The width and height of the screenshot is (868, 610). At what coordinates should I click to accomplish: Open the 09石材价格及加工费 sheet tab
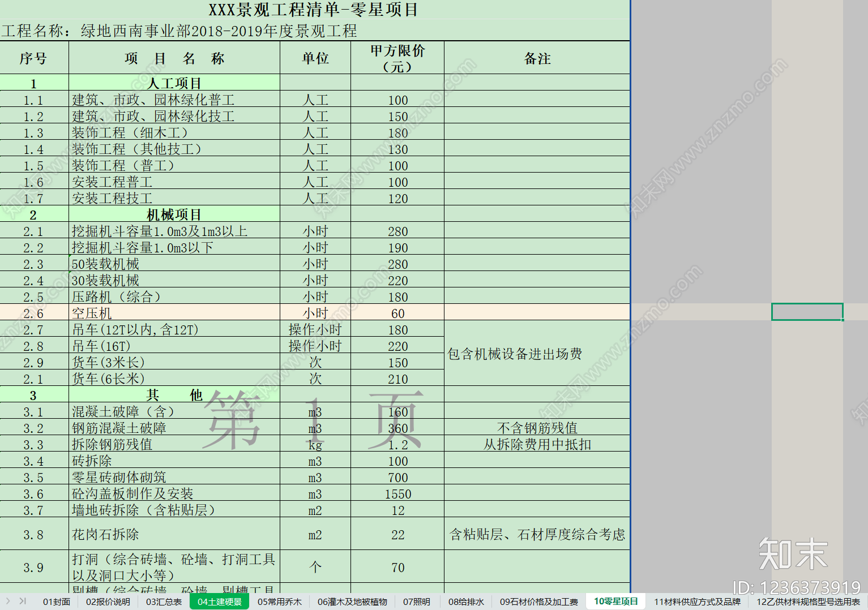(x=539, y=602)
